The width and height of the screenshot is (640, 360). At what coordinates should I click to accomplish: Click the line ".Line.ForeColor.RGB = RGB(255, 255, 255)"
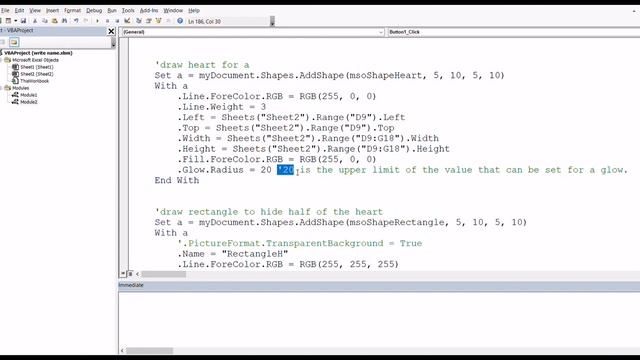pyautogui.click(x=288, y=264)
